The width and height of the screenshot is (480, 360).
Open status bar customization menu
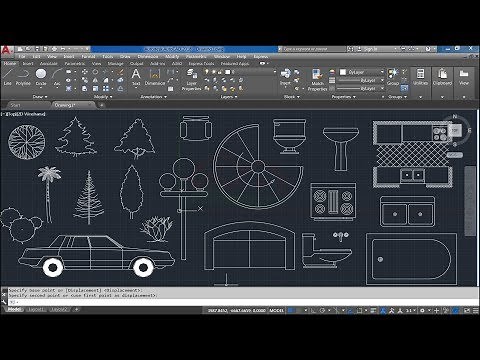(475, 310)
